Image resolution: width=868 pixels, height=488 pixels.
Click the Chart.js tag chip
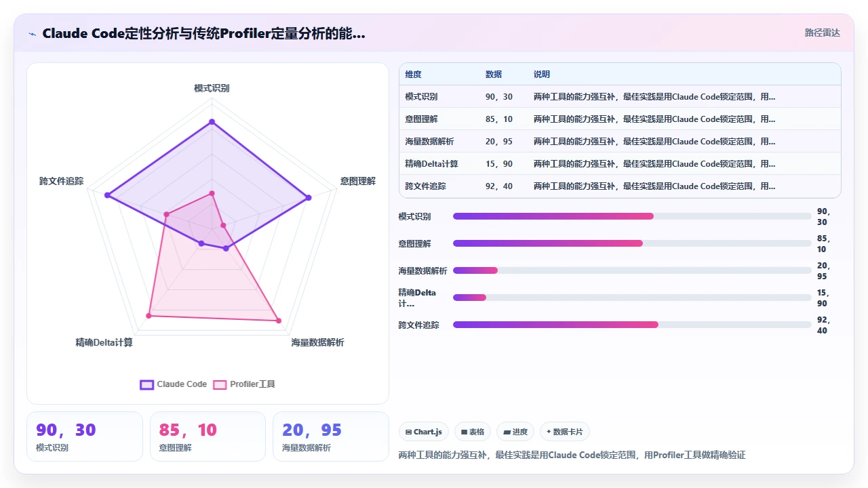pos(424,432)
